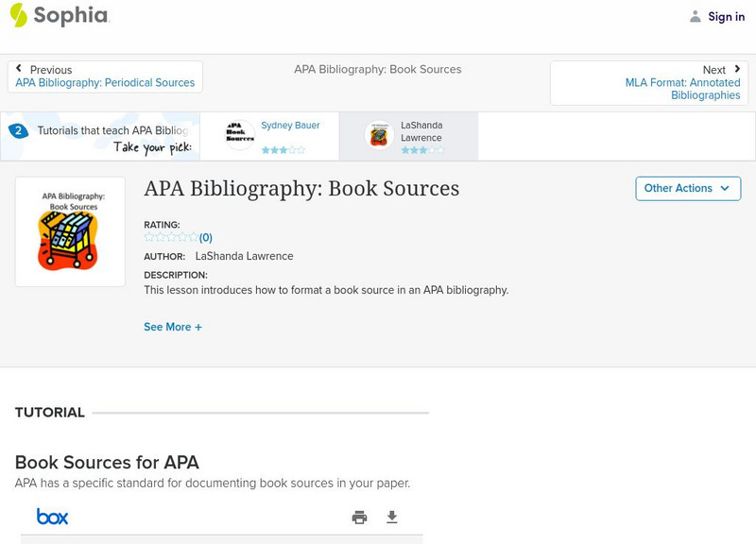Screen dimensions: 756x544
Task: Click the Sign in link
Action: [x=726, y=17]
